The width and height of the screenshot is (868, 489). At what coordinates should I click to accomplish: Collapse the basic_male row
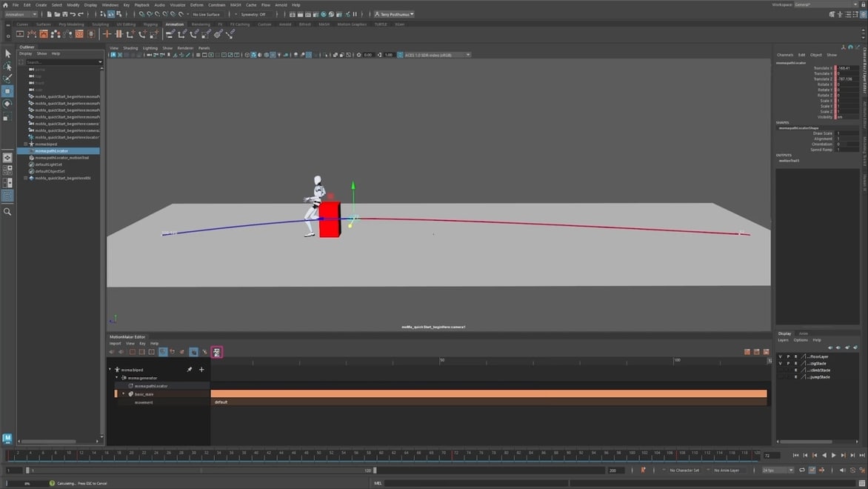(124, 393)
